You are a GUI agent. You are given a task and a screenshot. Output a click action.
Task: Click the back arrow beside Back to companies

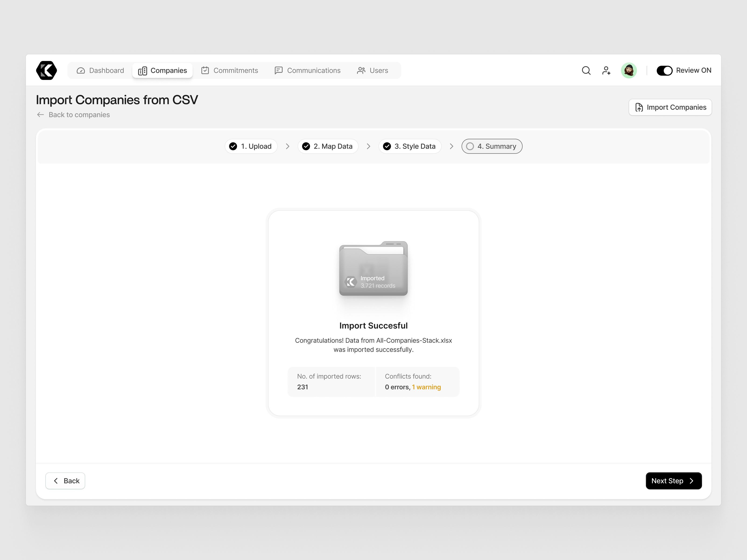[x=41, y=115]
